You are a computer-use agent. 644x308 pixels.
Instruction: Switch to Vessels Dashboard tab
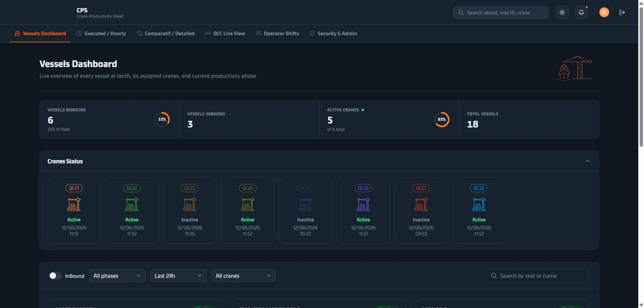[x=40, y=34]
